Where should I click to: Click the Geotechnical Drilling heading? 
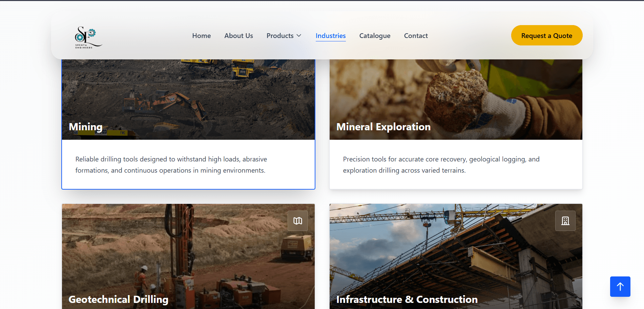pos(119,300)
